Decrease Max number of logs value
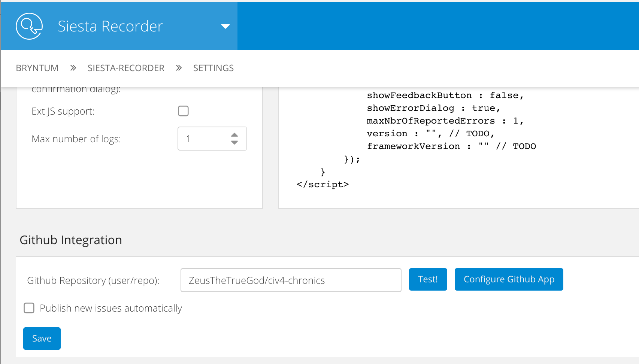This screenshot has width=639, height=364. click(234, 142)
